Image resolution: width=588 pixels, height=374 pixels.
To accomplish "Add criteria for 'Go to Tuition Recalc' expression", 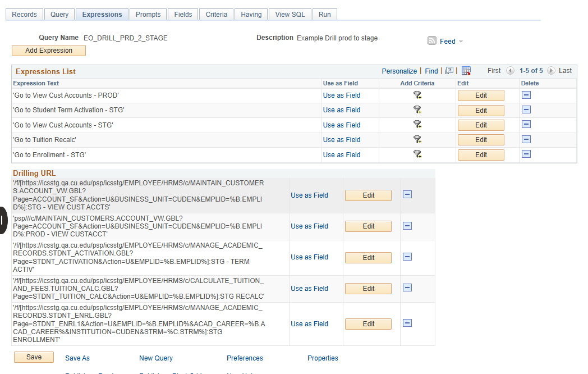I will [417, 140].
